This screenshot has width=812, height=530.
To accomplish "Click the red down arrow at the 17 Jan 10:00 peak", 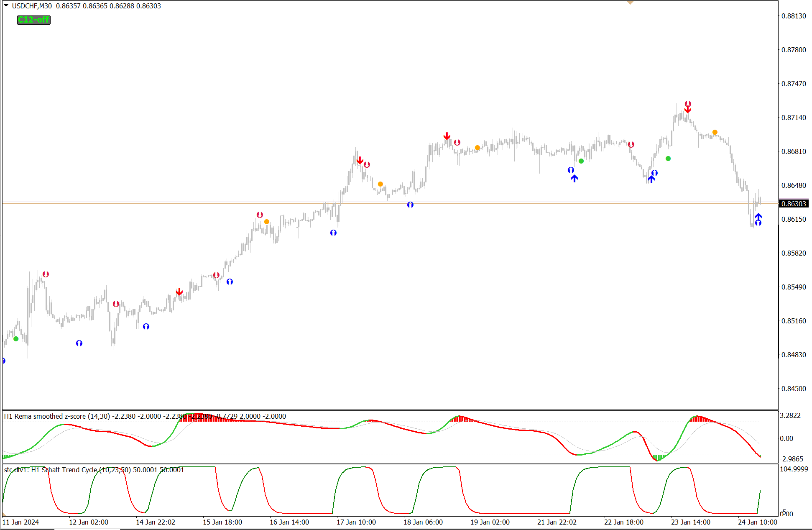I will [x=360, y=160].
